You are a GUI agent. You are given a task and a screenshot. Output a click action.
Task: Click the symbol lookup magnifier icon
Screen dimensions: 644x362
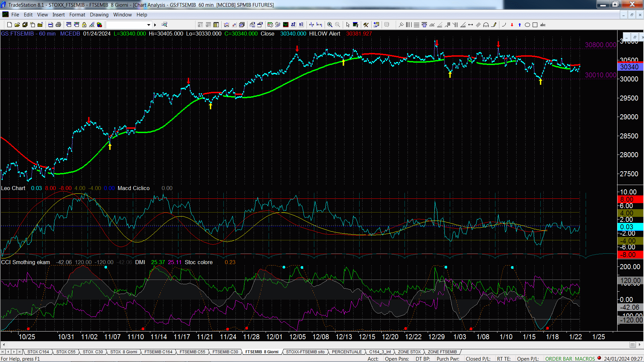pos(164,24)
